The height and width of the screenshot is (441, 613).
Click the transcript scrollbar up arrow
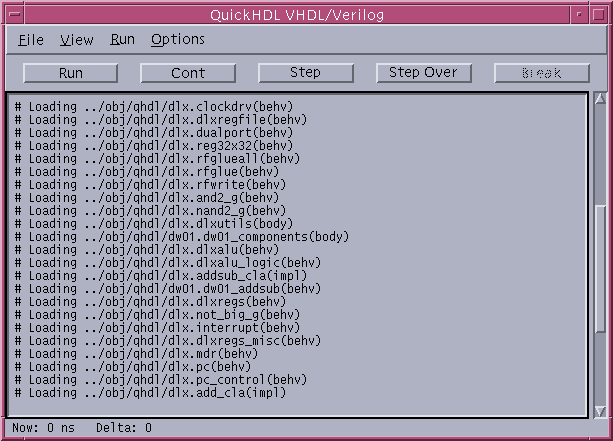tap(600, 99)
